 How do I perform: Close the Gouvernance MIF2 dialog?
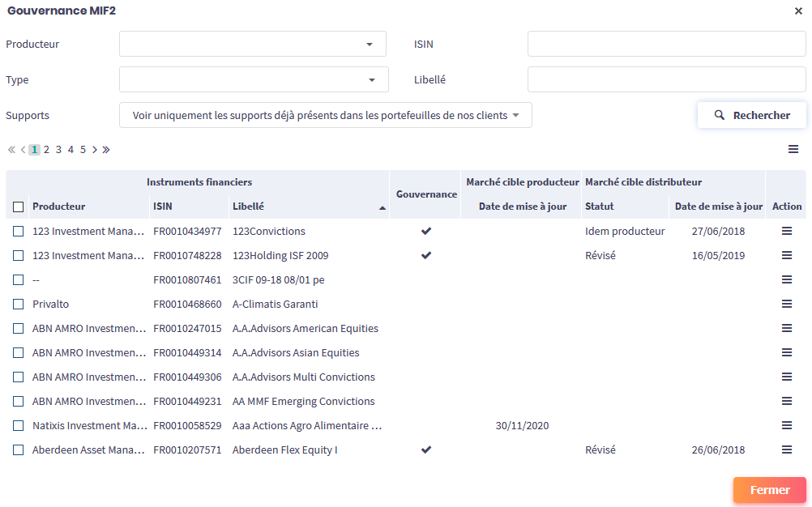(798, 11)
